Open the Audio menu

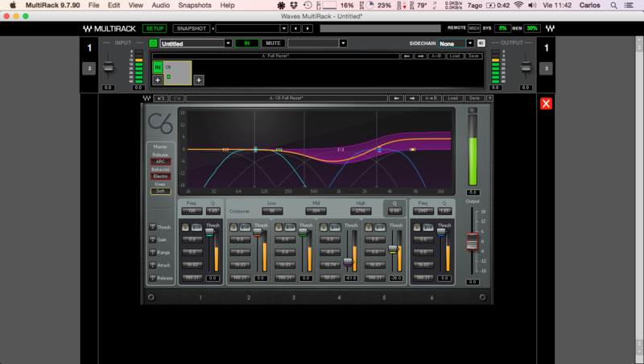[161, 5]
